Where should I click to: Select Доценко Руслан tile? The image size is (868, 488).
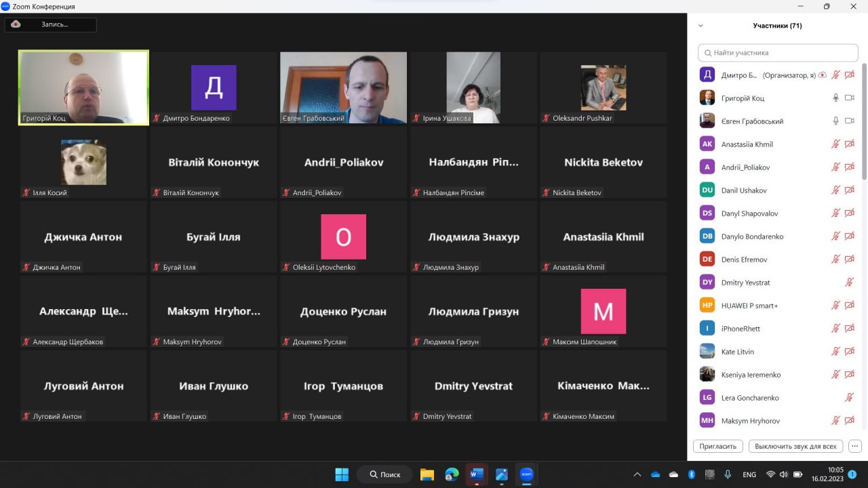coord(344,312)
